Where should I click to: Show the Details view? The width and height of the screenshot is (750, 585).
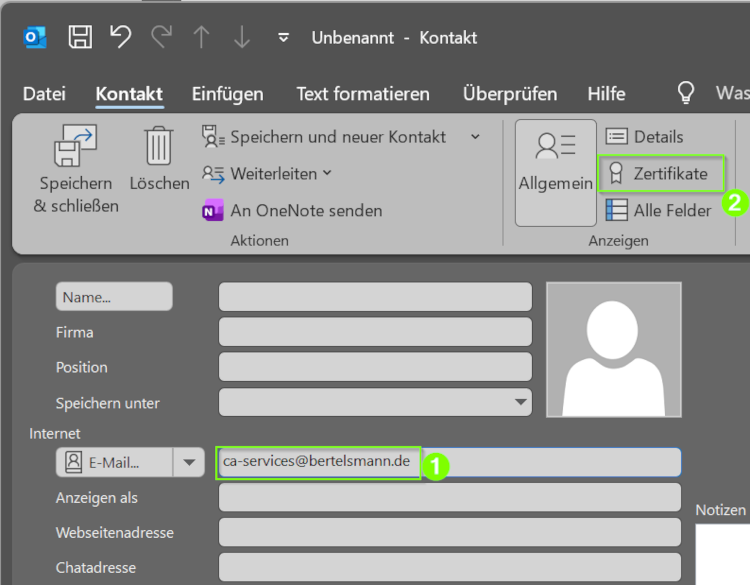(644, 137)
